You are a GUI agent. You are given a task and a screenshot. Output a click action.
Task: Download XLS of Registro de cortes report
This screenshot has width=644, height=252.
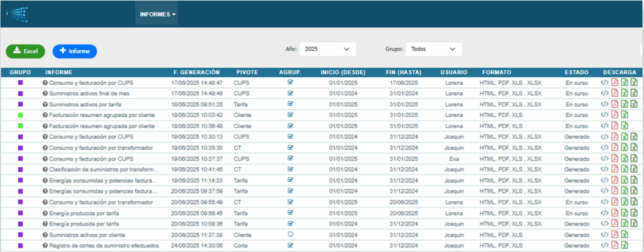625,245
